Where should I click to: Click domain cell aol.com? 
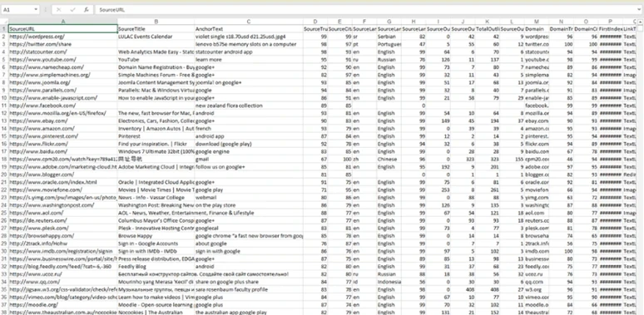[537, 213]
